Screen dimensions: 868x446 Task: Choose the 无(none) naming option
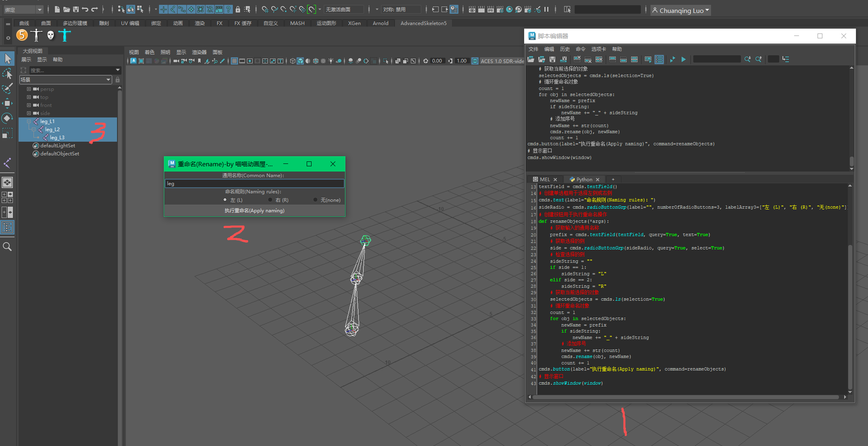(x=316, y=200)
